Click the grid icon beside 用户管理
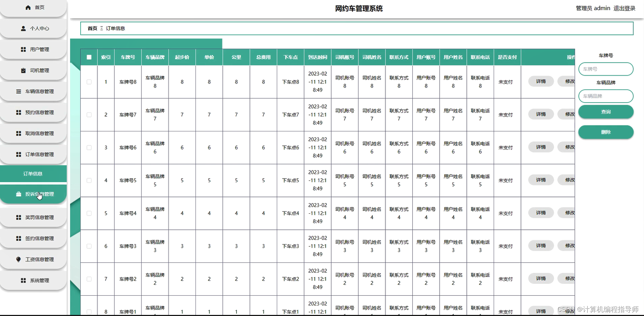This screenshot has height=316, width=644. coord(23,49)
